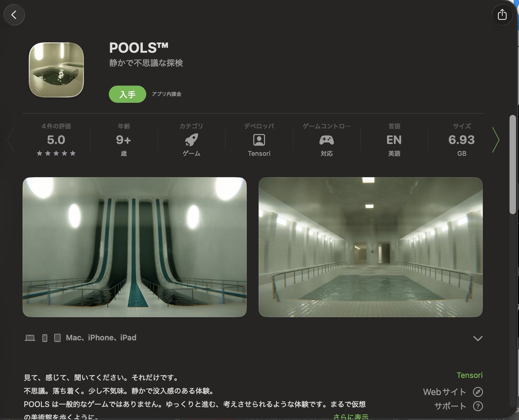Open the Tensori developer link
The image size is (519, 420).
[x=470, y=375]
